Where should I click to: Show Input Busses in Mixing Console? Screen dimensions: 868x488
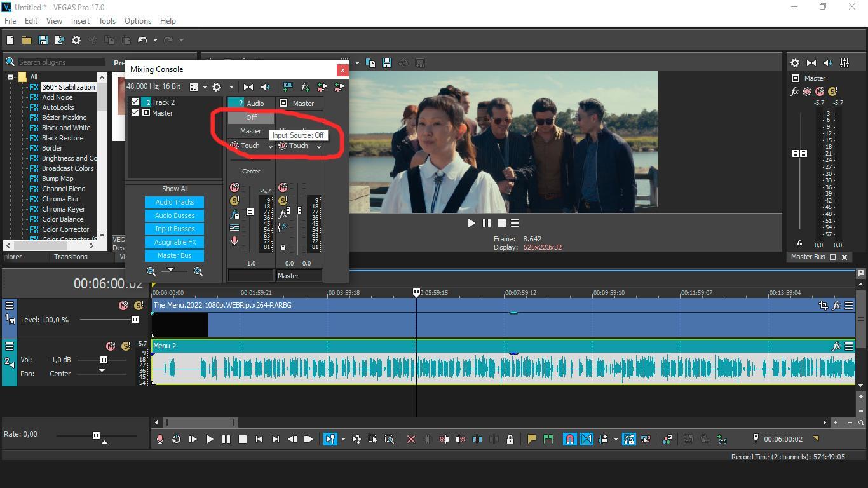pyautogui.click(x=175, y=229)
